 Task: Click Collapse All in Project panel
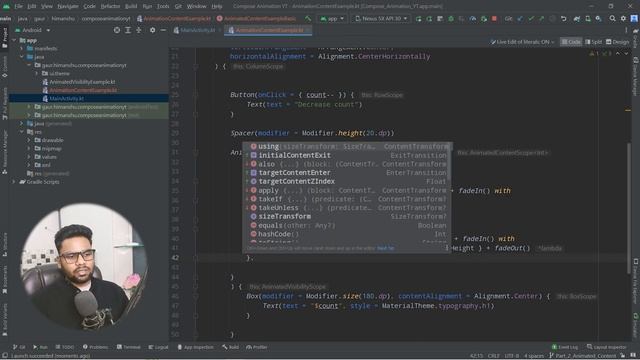[x=139, y=30]
